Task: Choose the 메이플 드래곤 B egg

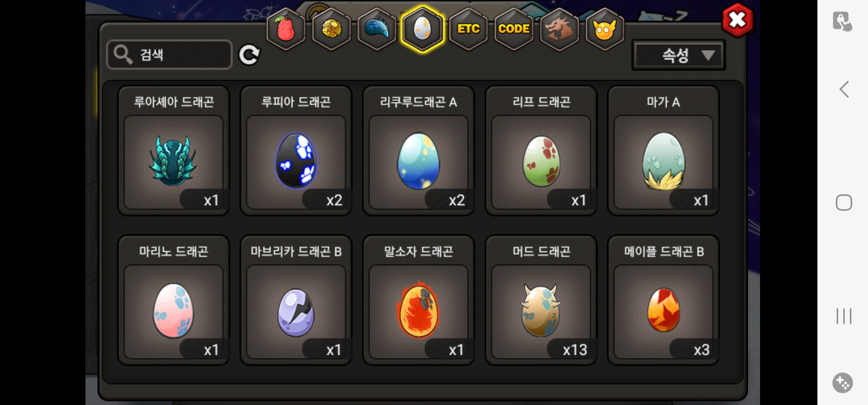Action: (663, 300)
